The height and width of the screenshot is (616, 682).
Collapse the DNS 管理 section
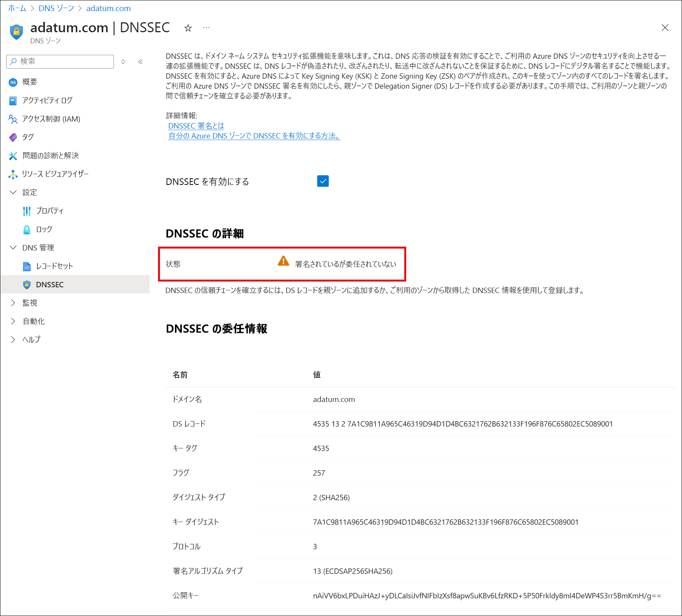[x=13, y=247]
